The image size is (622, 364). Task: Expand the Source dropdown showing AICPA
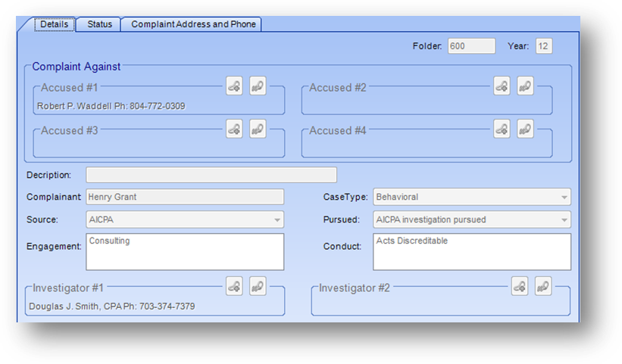tap(185, 219)
